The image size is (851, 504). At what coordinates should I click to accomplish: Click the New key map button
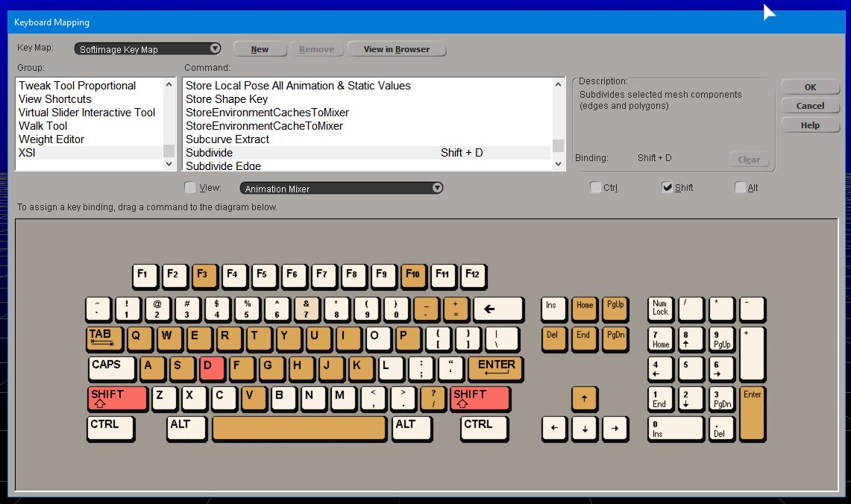[x=260, y=49]
